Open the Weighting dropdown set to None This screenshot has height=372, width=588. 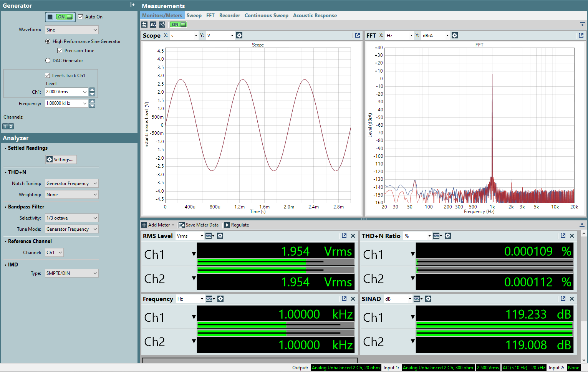coord(71,194)
